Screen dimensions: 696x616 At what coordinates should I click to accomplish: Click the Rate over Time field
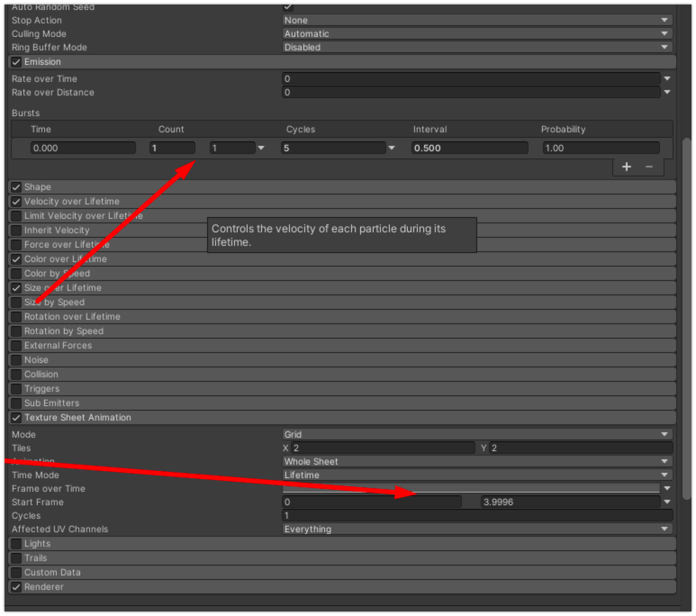tap(471, 79)
